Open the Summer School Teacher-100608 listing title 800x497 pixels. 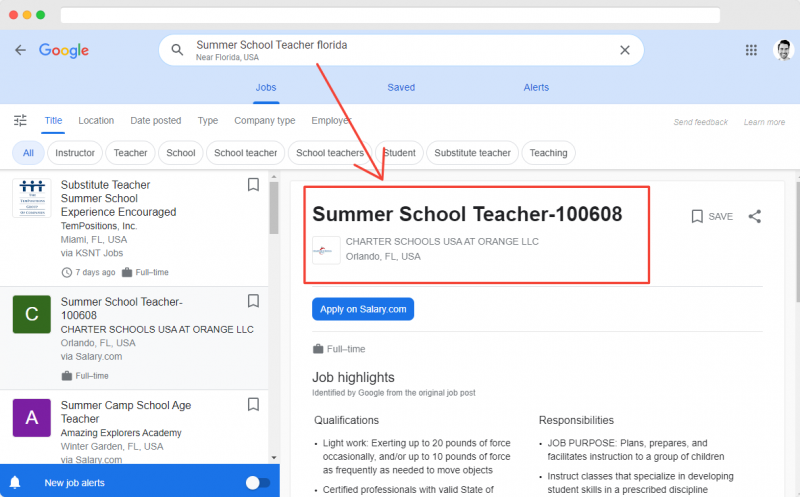coord(121,308)
